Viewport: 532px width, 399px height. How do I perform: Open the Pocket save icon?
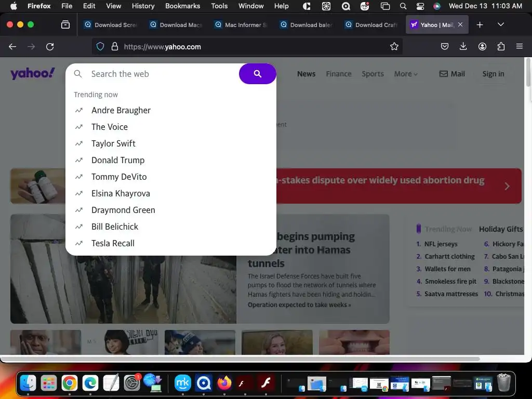pos(445,46)
